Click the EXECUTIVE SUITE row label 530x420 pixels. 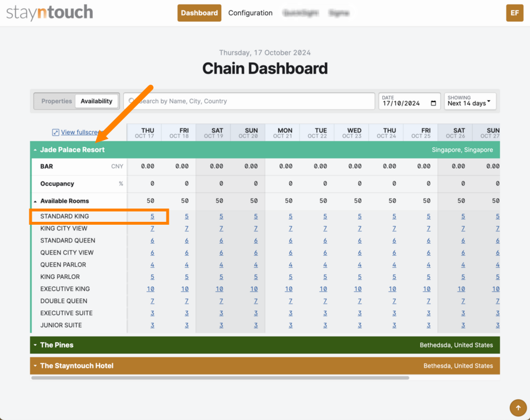point(66,313)
